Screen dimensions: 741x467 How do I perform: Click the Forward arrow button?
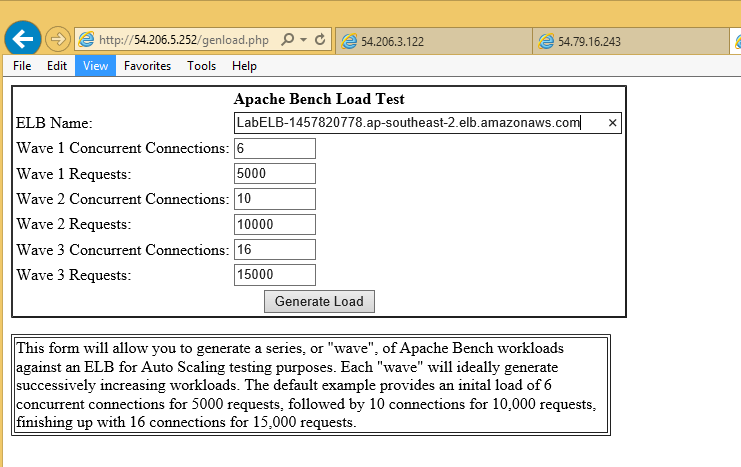(x=58, y=39)
